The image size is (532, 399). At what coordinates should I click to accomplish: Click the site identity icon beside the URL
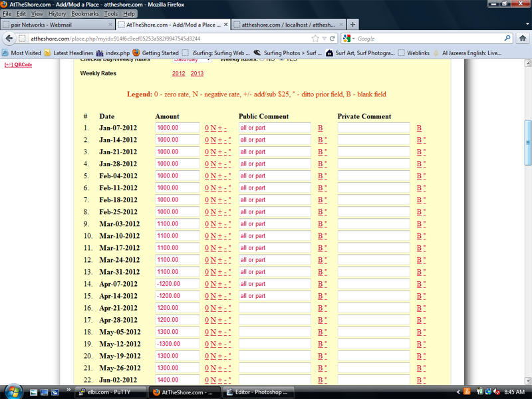coord(23,39)
